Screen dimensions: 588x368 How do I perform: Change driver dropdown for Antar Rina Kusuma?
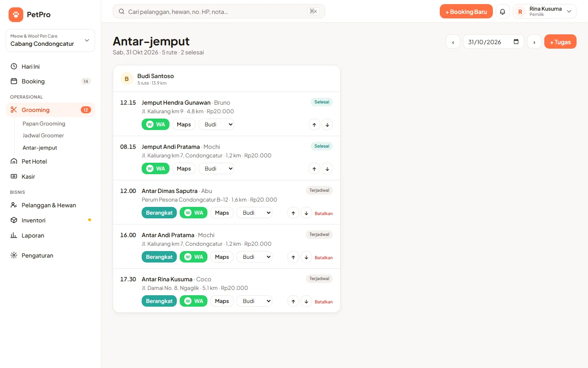coord(254,301)
